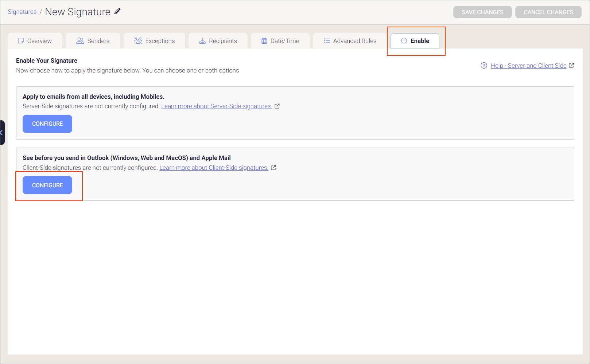590x364 pixels.
Task: Click the Enable power icon
Action: click(x=404, y=40)
